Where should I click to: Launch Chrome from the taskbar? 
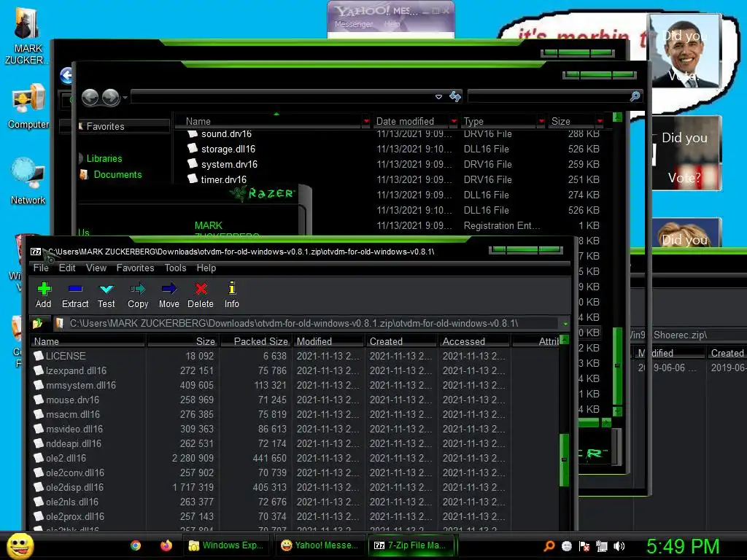click(x=136, y=545)
